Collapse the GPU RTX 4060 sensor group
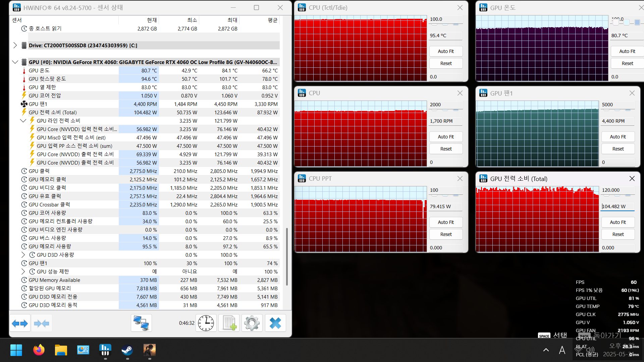 15,62
